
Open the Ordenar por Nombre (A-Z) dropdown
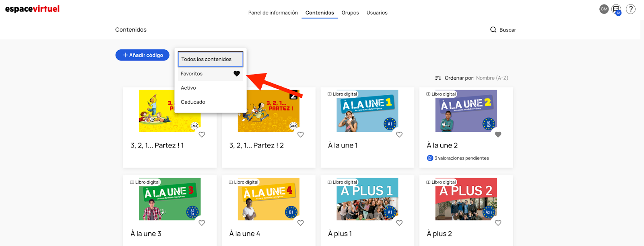tap(492, 78)
